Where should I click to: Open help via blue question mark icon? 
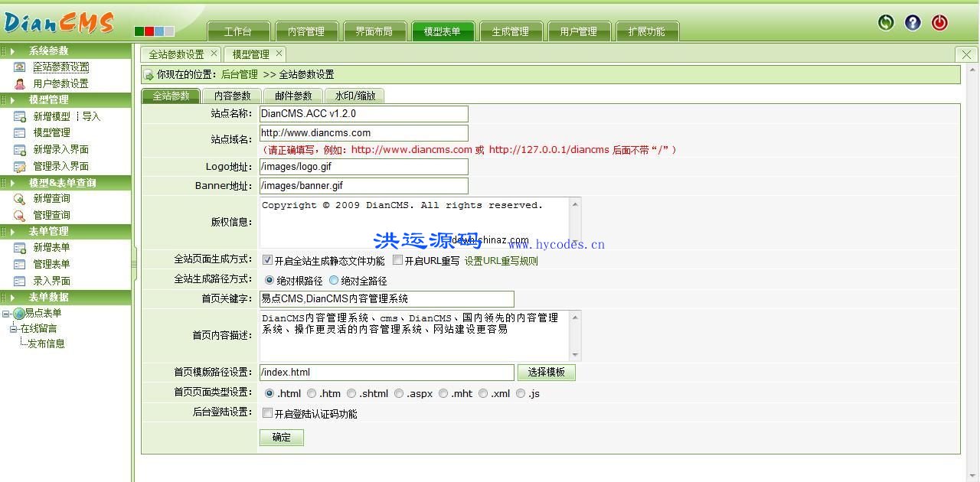pyautogui.click(x=913, y=22)
